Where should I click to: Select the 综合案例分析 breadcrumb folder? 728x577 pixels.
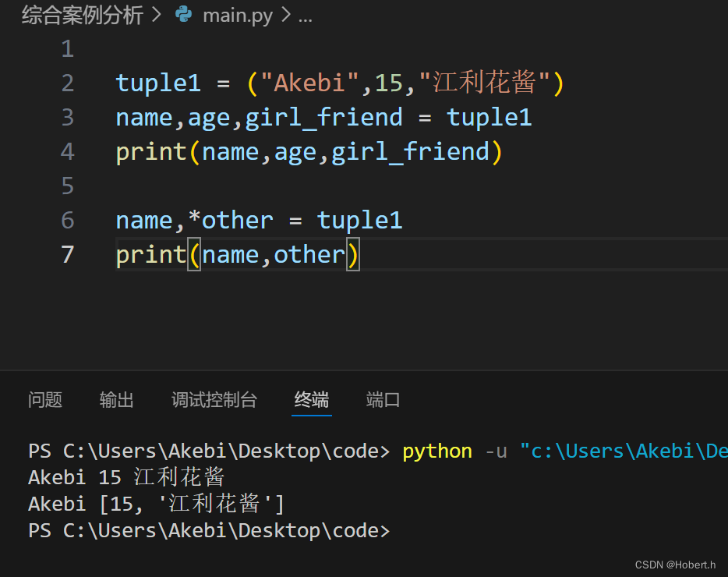[x=82, y=15]
